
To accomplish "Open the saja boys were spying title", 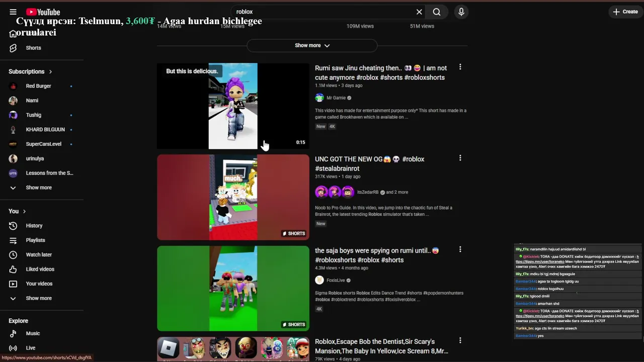I will point(377,255).
